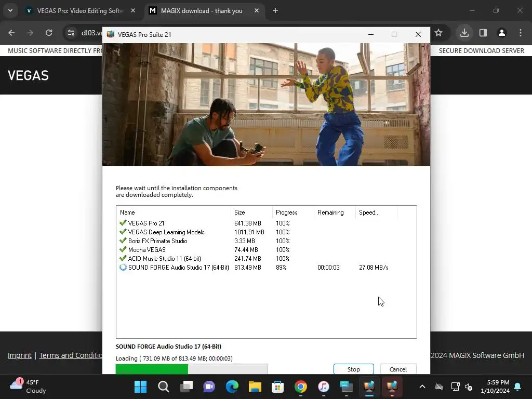Open the Terms and Conditions link
The width and height of the screenshot is (532, 399).
pos(71,355)
